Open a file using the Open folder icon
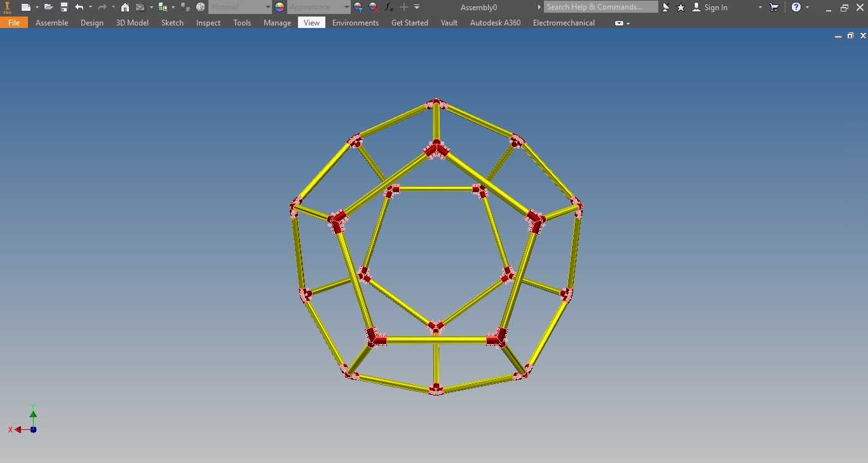868x463 pixels. [48, 7]
